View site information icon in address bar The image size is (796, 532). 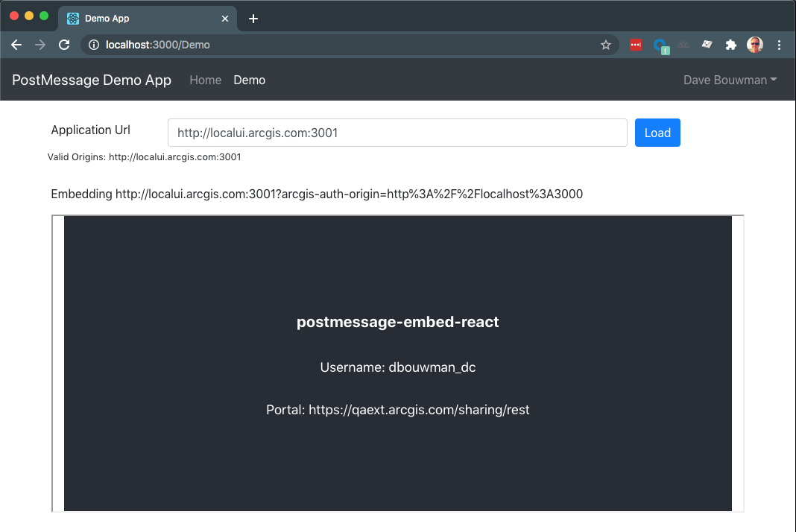(93, 45)
